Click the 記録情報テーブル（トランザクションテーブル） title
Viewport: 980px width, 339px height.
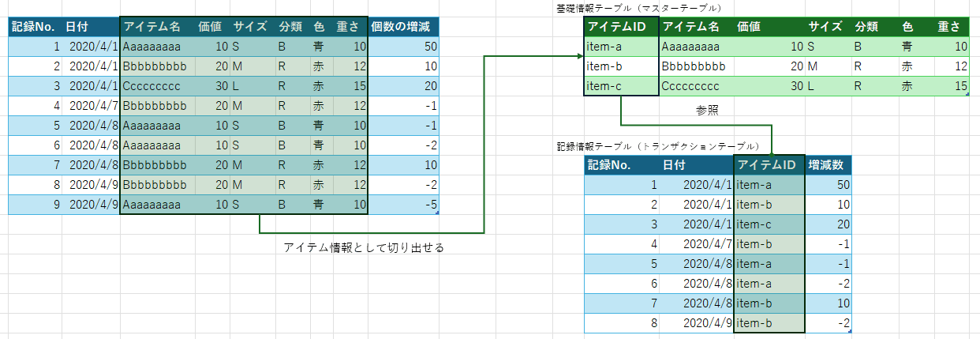[657, 147]
